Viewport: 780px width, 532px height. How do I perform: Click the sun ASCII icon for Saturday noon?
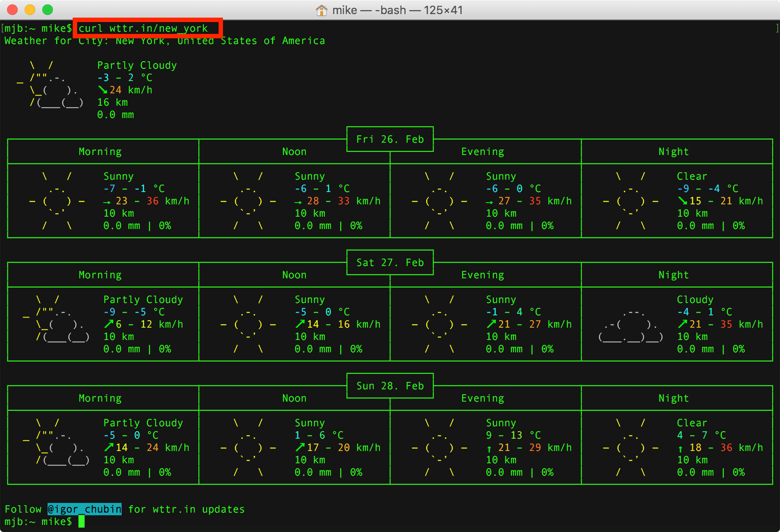coord(248,325)
